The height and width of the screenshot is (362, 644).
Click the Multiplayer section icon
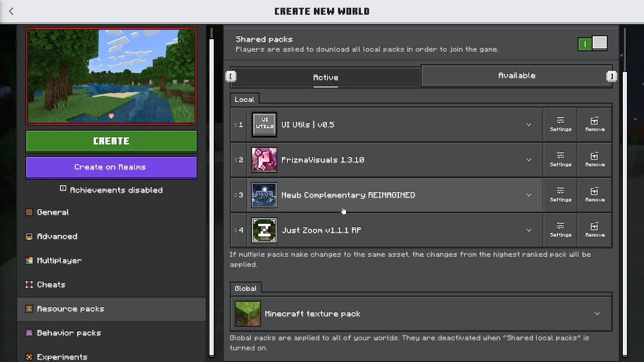click(29, 260)
